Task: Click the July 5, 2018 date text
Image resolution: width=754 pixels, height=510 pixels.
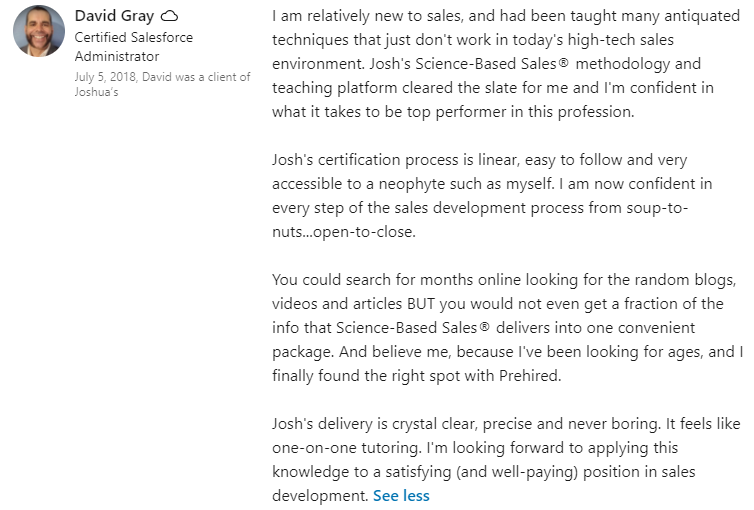Action: click(x=109, y=77)
